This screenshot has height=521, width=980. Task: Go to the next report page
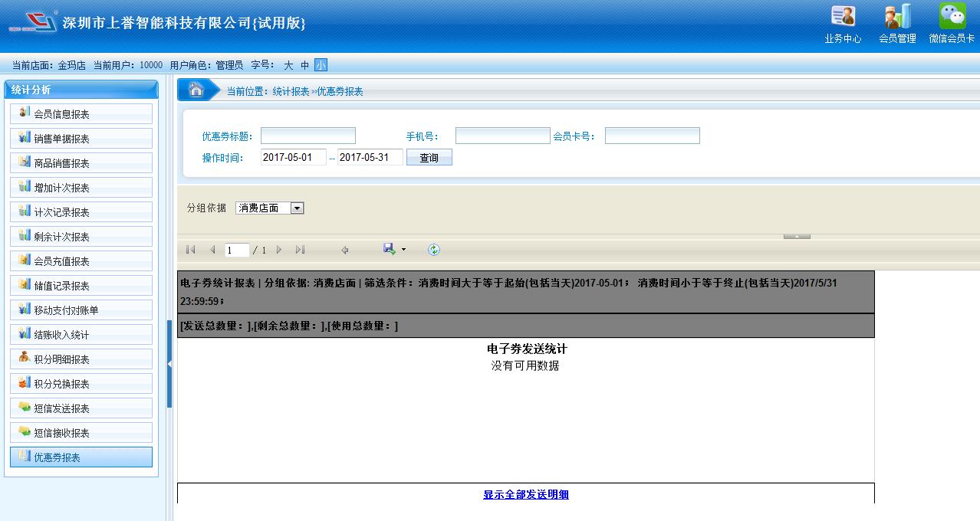(x=279, y=250)
